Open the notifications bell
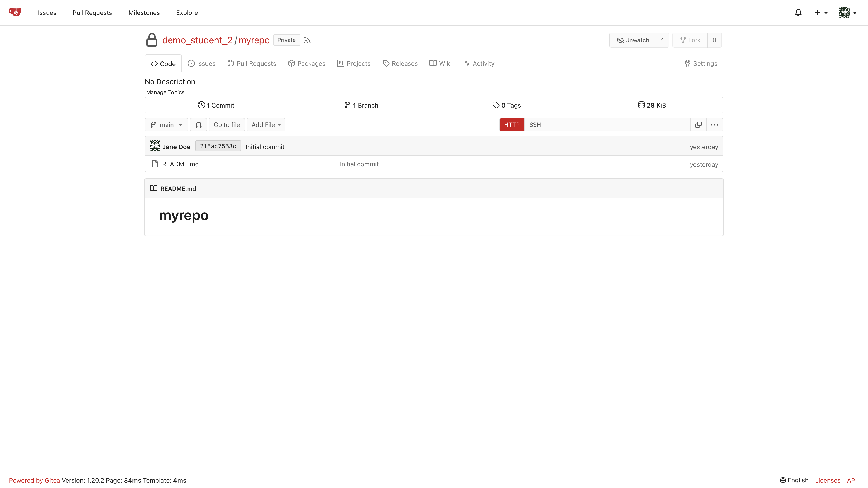This screenshot has width=868, height=488. [x=798, y=13]
